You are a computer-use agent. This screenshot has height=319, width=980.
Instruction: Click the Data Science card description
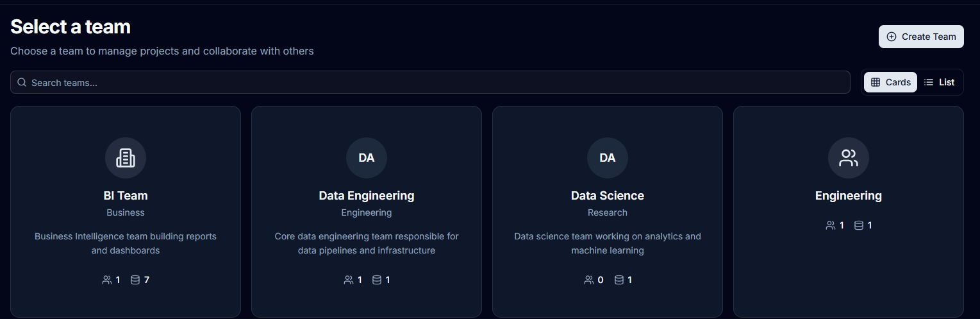[608, 243]
